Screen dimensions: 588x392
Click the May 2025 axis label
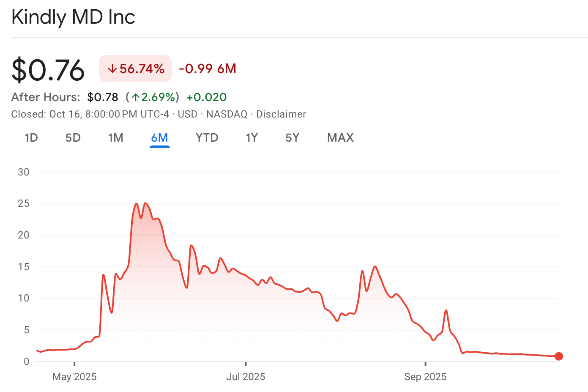click(74, 376)
